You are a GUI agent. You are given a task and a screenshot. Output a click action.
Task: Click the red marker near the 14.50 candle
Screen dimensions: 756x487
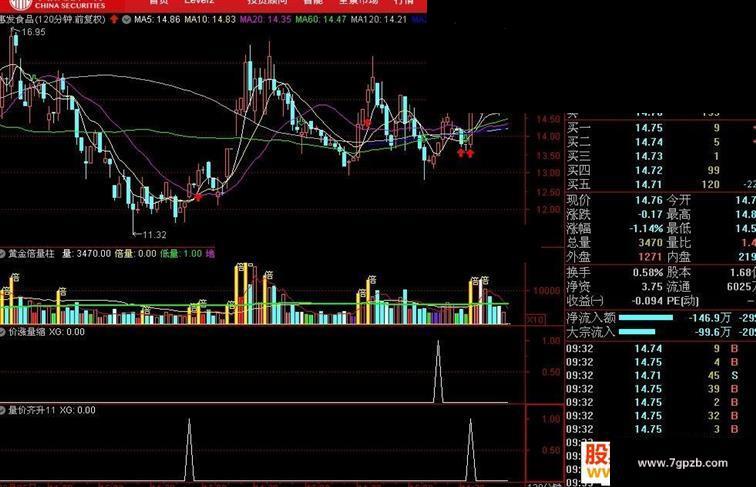pyautogui.click(x=367, y=123)
